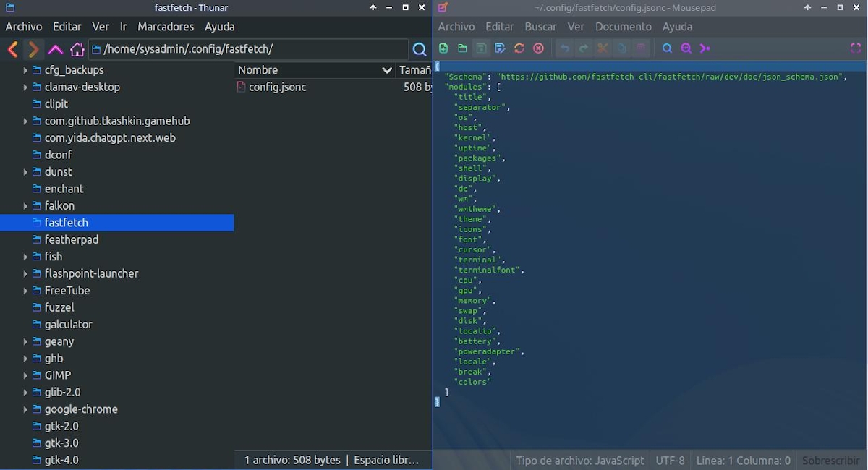Click the Tipo de archivo: JavaScript selector
868x470 pixels.
click(x=579, y=461)
